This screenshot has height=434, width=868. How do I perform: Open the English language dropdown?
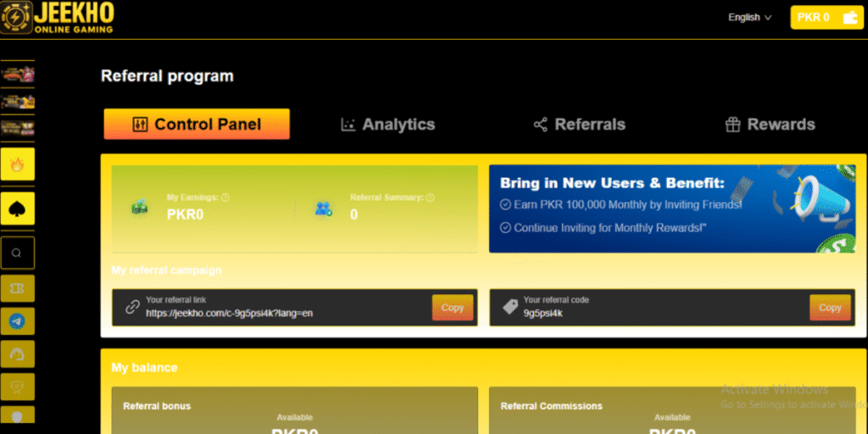(749, 18)
